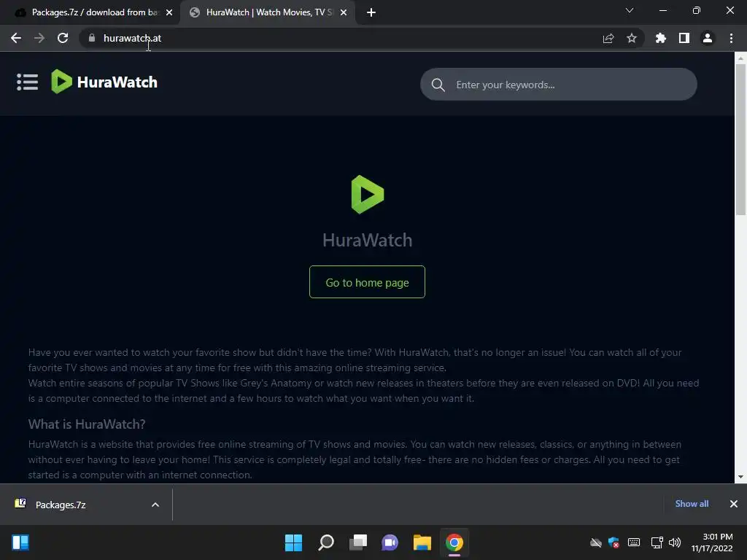Open the Chat app on taskbar
Screen dimensions: 747x560
point(390,542)
